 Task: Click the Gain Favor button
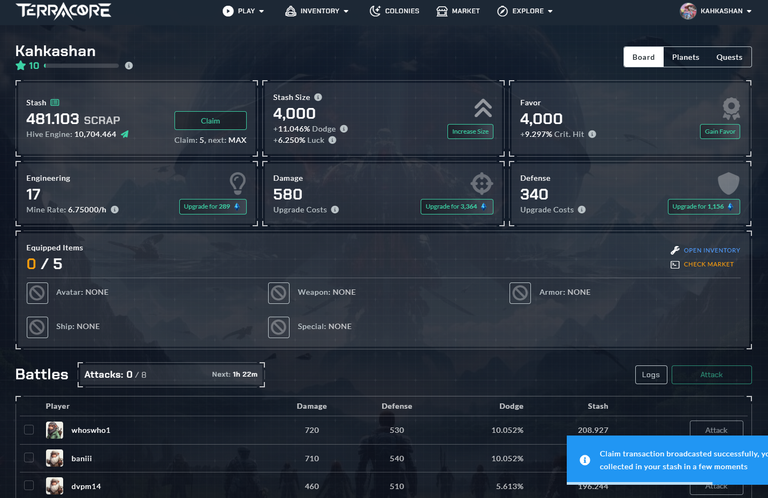(720, 131)
